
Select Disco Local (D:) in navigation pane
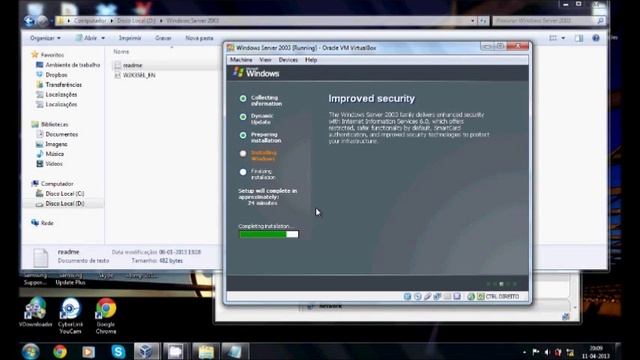[60, 203]
